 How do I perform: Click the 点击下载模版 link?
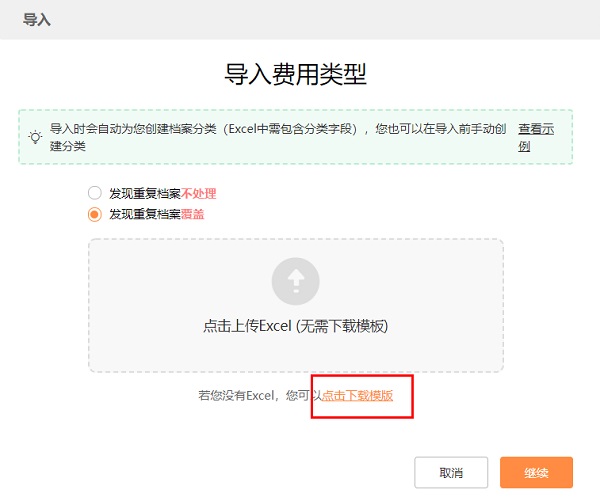point(358,396)
